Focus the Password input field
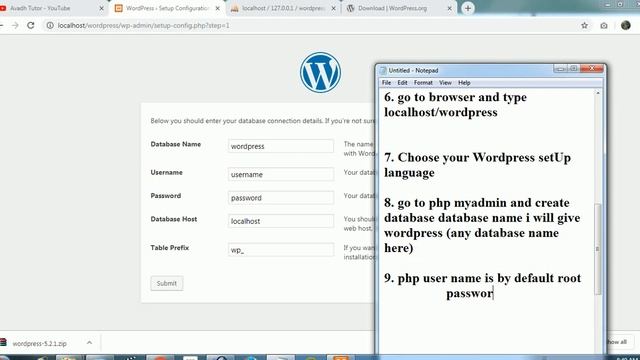640x360 pixels. (281, 198)
